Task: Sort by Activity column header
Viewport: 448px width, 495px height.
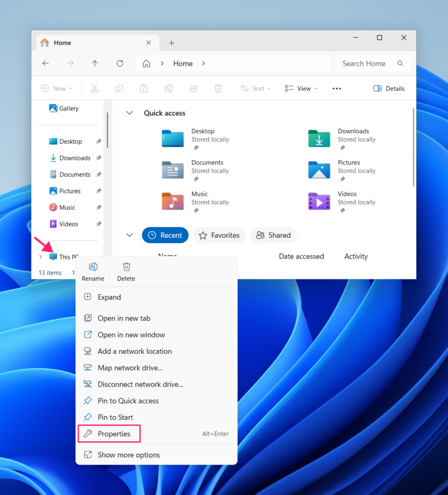Action: (356, 256)
